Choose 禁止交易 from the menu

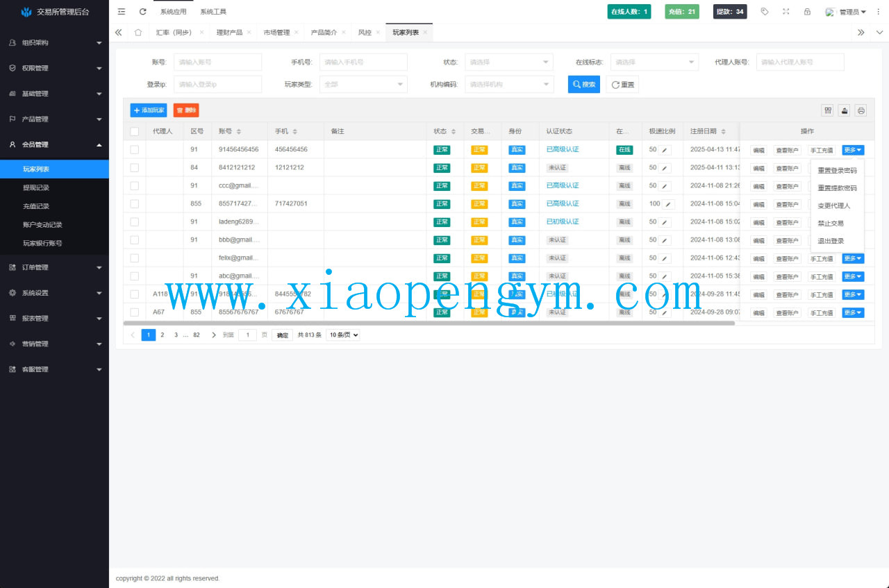coord(837,224)
